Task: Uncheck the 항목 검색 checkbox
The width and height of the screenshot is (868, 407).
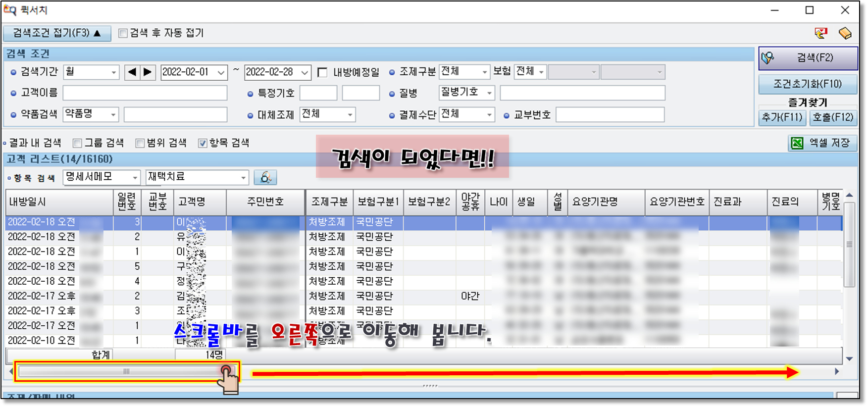Action: pyautogui.click(x=203, y=143)
